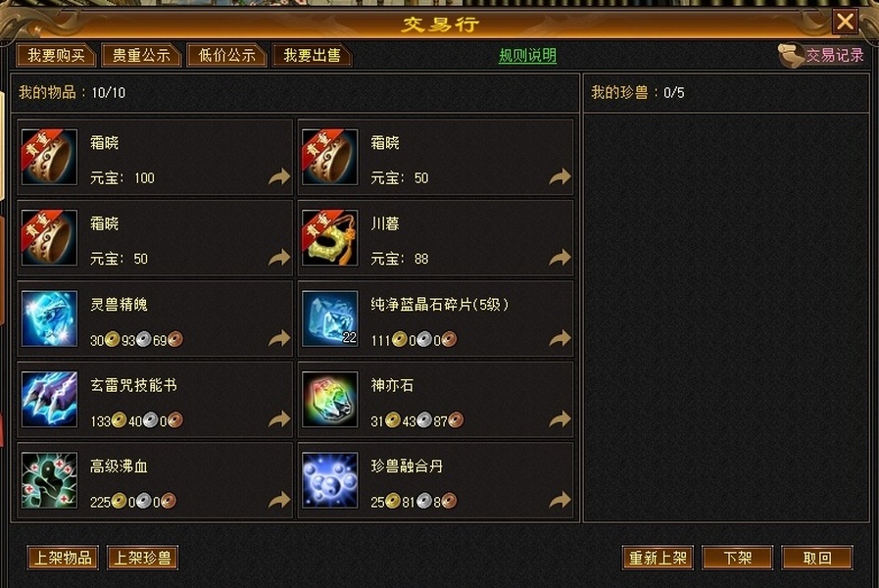Click the 上架物品 button
The width and height of the screenshot is (879, 588).
click(x=63, y=558)
